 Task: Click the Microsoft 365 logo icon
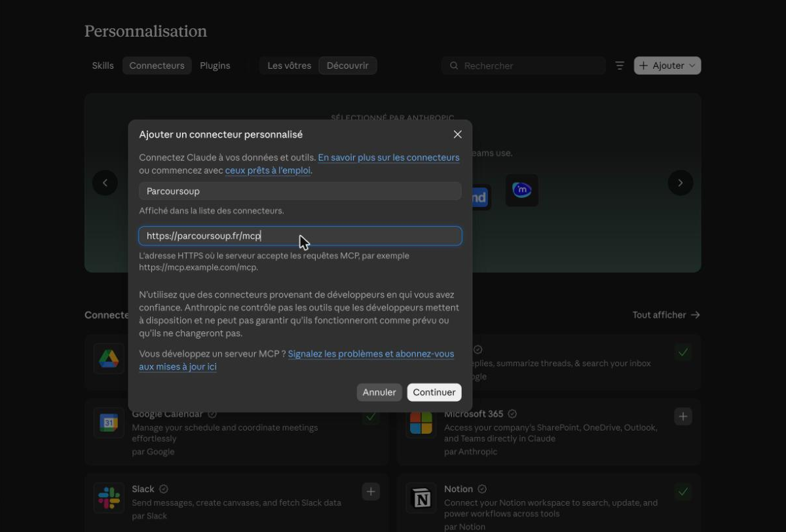[x=421, y=423]
